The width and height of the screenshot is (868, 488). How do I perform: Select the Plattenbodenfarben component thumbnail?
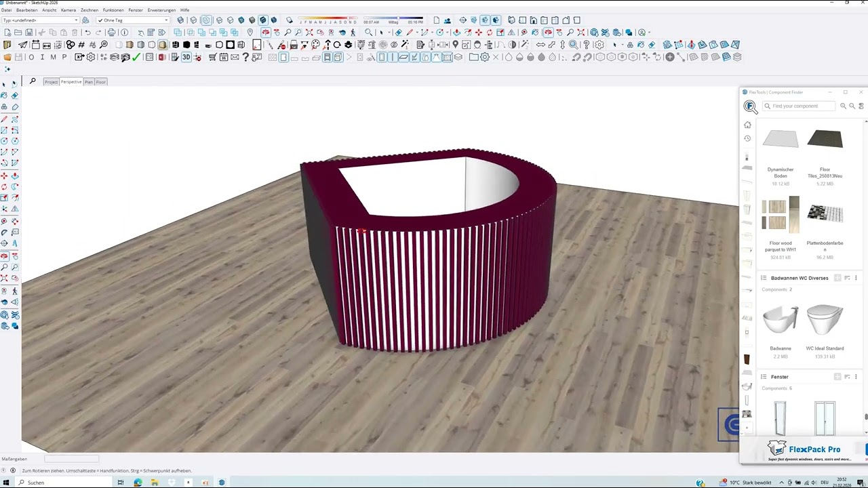tap(825, 214)
